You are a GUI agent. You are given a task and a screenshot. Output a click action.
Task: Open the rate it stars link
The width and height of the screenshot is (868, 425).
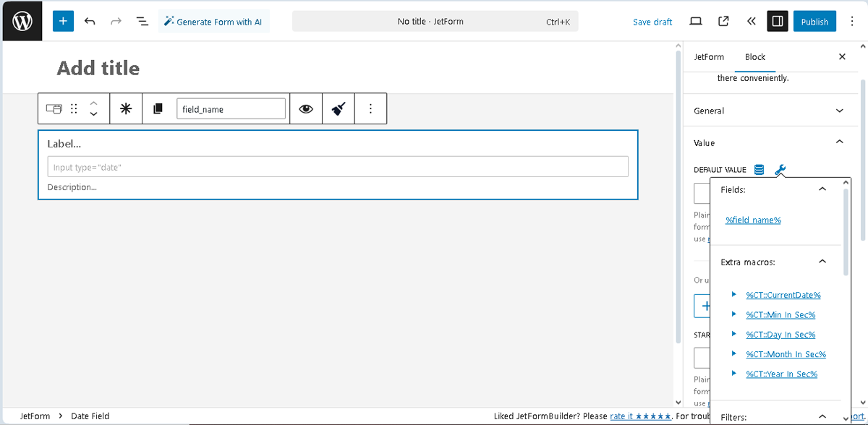(640, 416)
